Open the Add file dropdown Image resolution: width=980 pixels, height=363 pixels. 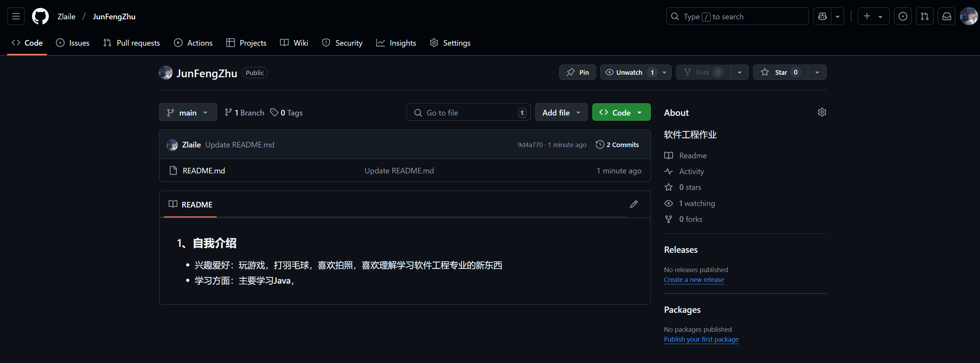point(561,112)
